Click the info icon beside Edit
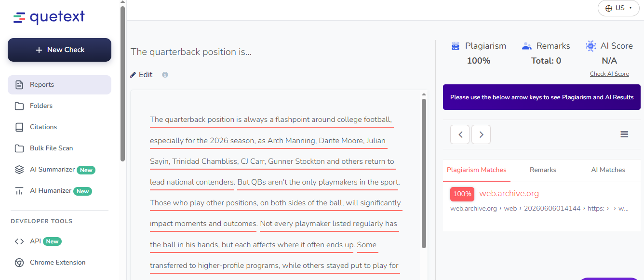The width and height of the screenshot is (644, 280). coord(165,75)
